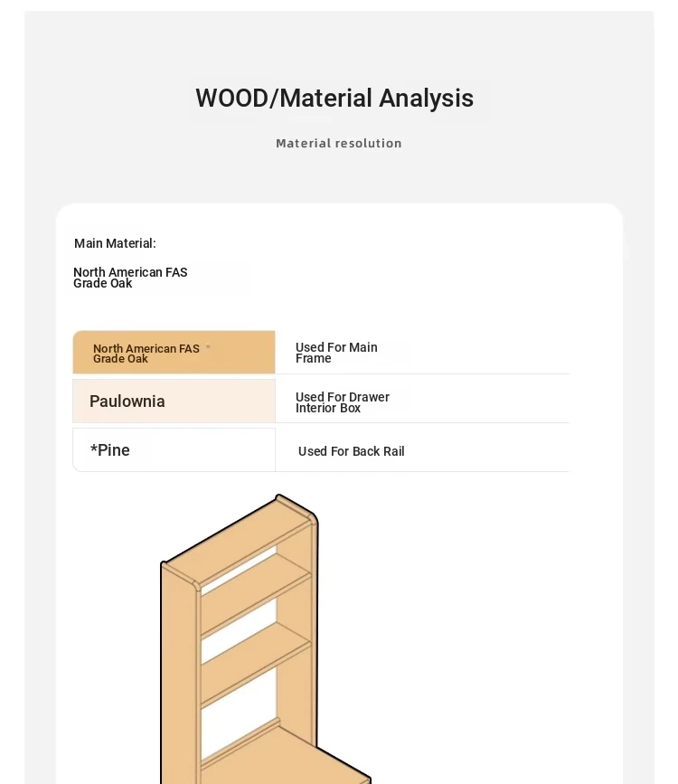
Task: Click the "Main Material:" label
Action: pyautogui.click(x=115, y=243)
